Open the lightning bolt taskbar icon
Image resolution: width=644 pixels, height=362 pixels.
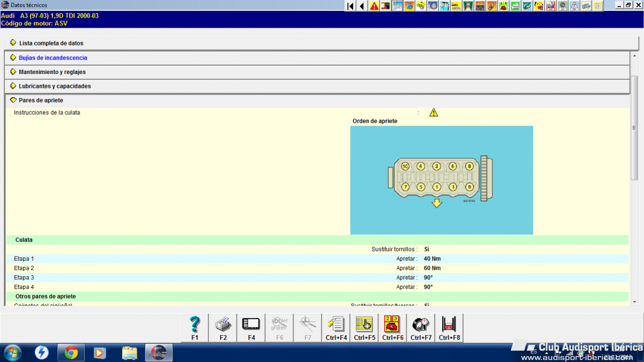pyautogui.click(x=42, y=353)
